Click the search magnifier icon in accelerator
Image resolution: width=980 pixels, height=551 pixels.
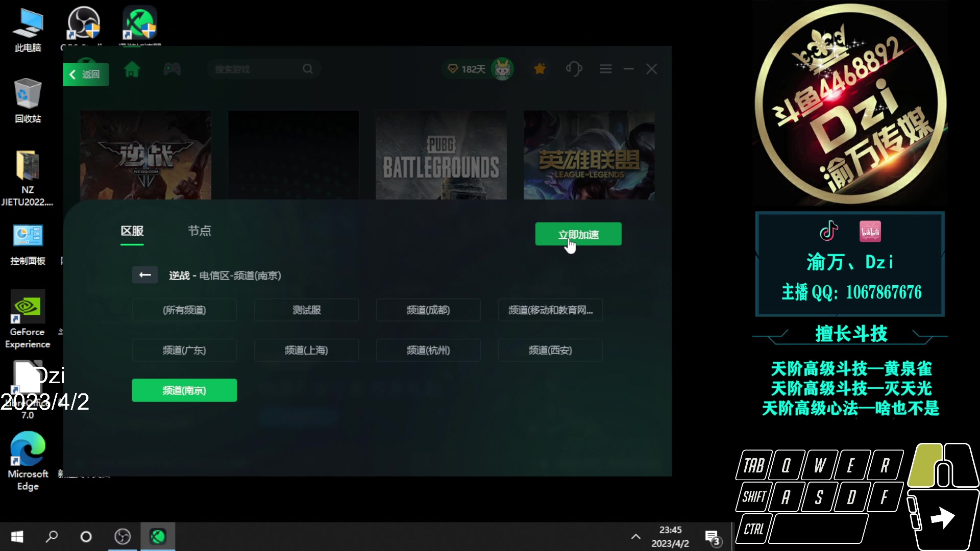pyautogui.click(x=308, y=69)
